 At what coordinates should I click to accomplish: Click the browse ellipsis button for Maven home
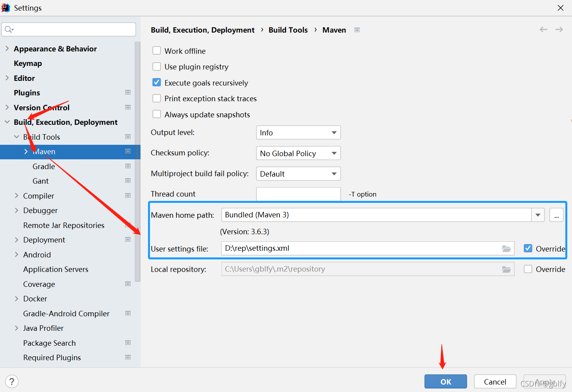[556, 215]
